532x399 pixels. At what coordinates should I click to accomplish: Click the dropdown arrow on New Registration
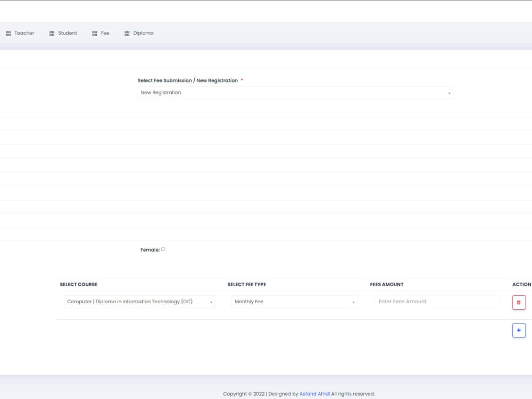click(449, 93)
